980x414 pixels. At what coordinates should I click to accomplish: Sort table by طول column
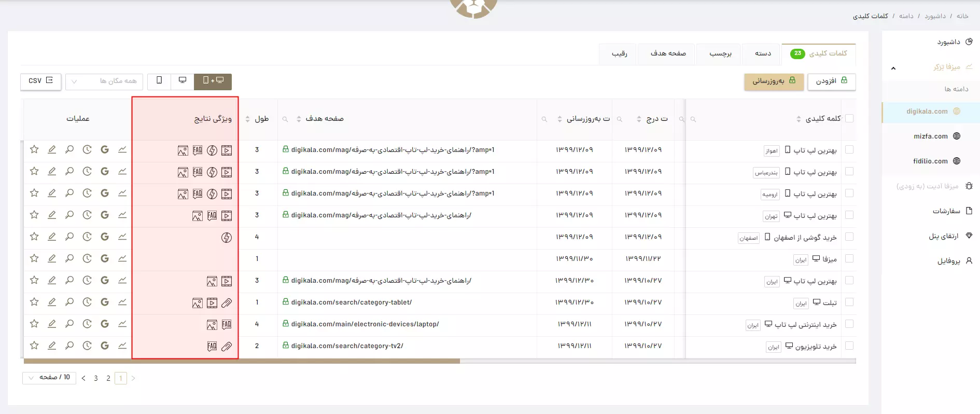247,119
